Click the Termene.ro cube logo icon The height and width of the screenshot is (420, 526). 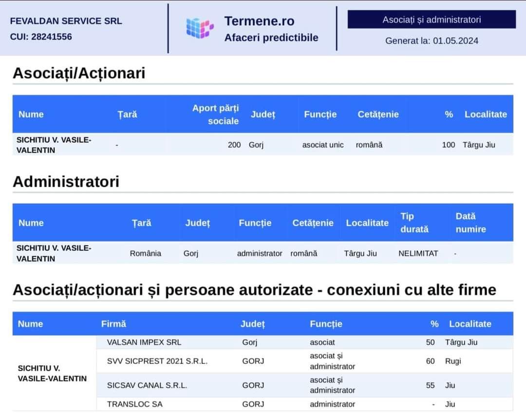[200, 28]
